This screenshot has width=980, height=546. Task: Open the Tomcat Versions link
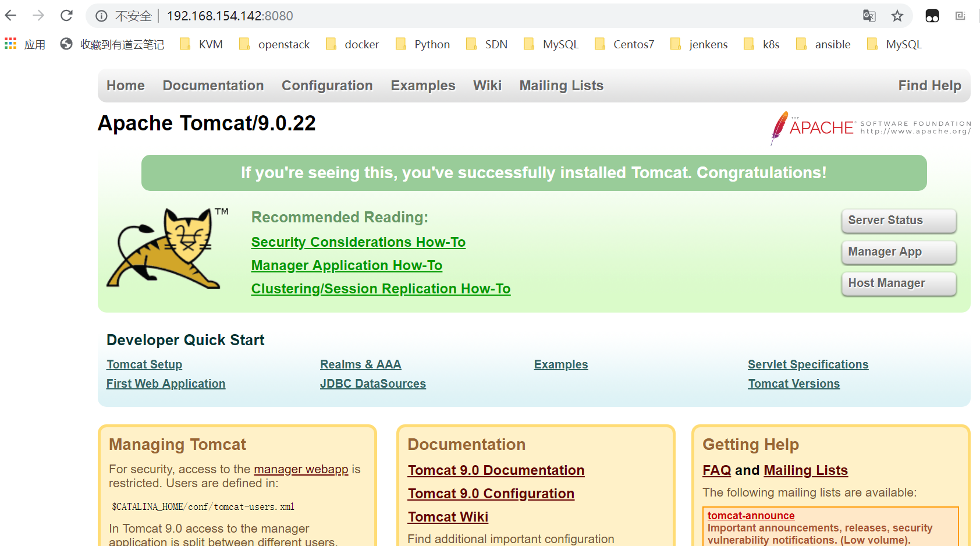(794, 384)
